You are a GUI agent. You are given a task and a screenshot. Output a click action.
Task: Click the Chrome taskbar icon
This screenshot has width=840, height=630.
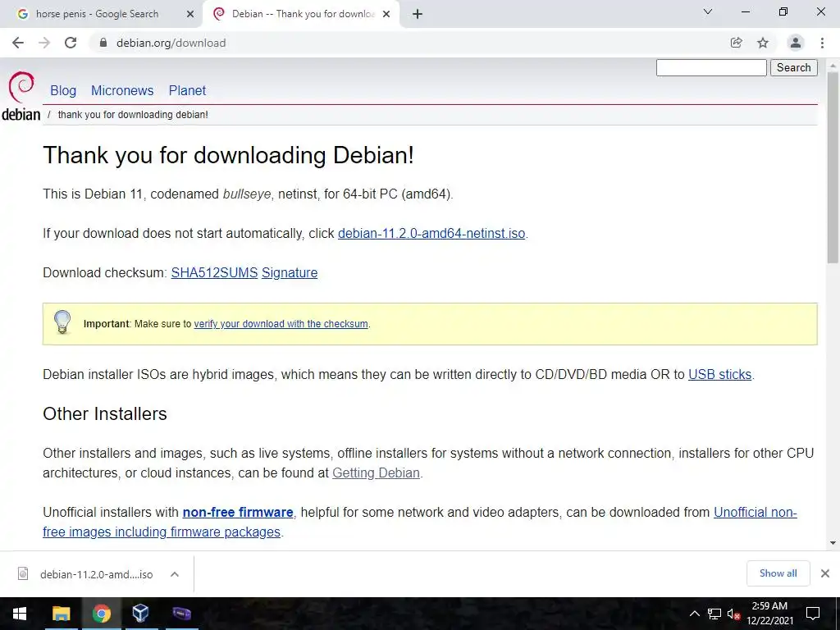101,614
